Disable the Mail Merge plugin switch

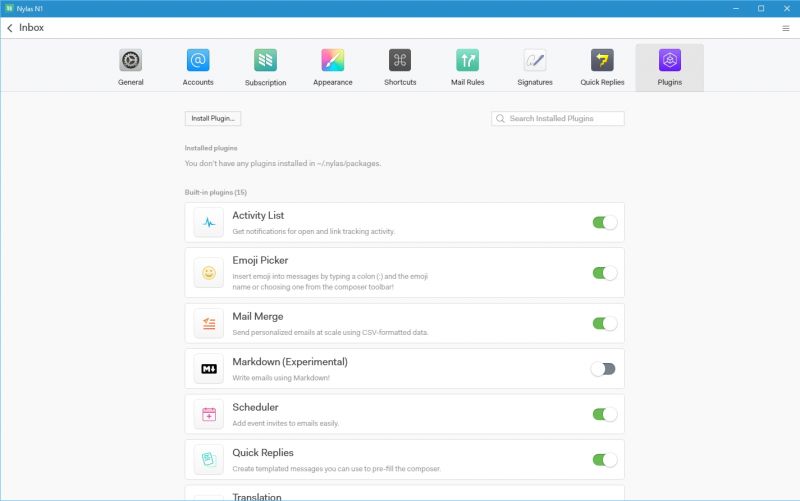click(x=605, y=323)
